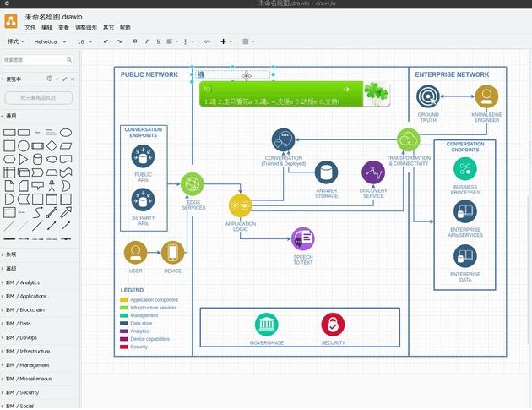The width and height of the screenshot is (532, 410).
Task: Expand the IBM / Blockchain shape library
Action: coord(25,309)
